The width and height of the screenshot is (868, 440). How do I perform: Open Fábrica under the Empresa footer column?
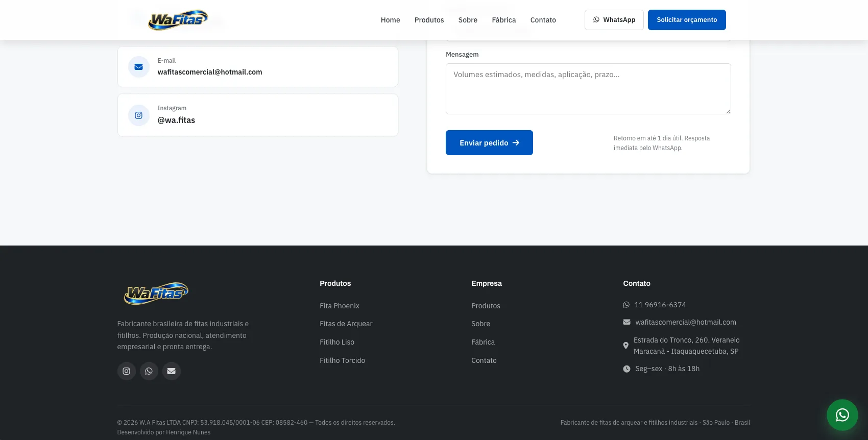coord(483,342)
